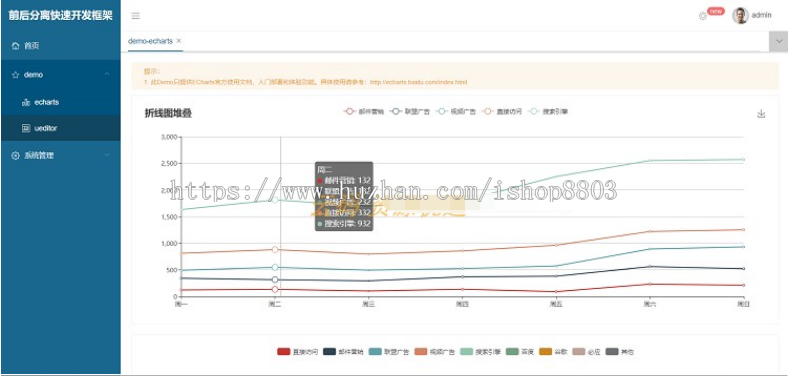
Task: Toggle teal 联盟广告 swatch in bottom legend
Action: click(375, 352)
